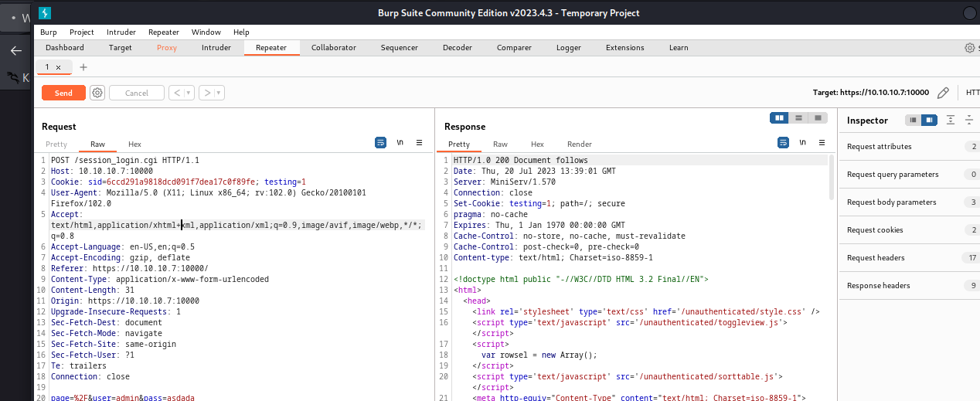Click Kali dragon icon in background window
Image resolution: width=980 pixels, height=401 pixels.
[x=13, y=77]
